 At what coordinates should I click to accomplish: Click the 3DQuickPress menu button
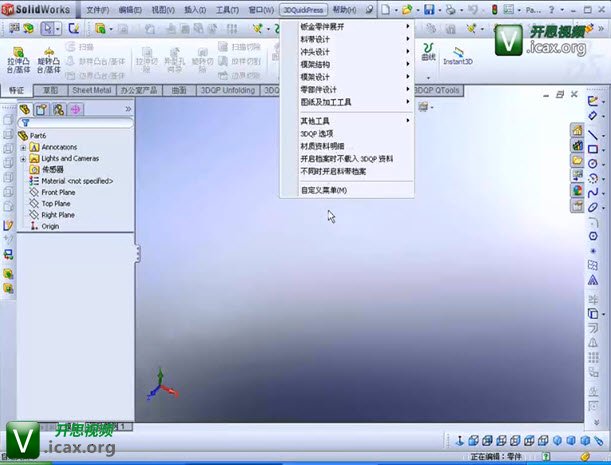[303, 10]
